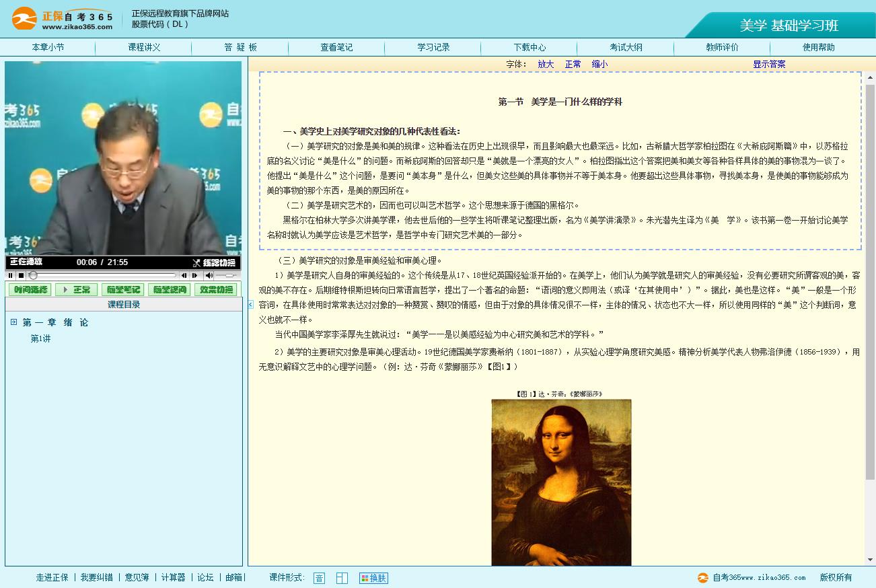
Task: Click the 正常 playback speed button
Action: pyautogui.click(x=76, y=290)
